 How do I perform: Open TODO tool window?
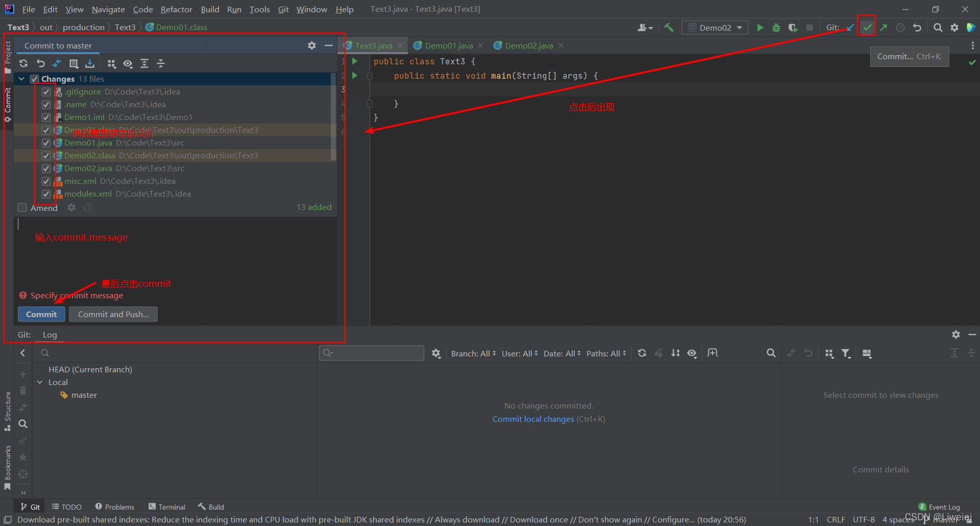tap(67, 507)
